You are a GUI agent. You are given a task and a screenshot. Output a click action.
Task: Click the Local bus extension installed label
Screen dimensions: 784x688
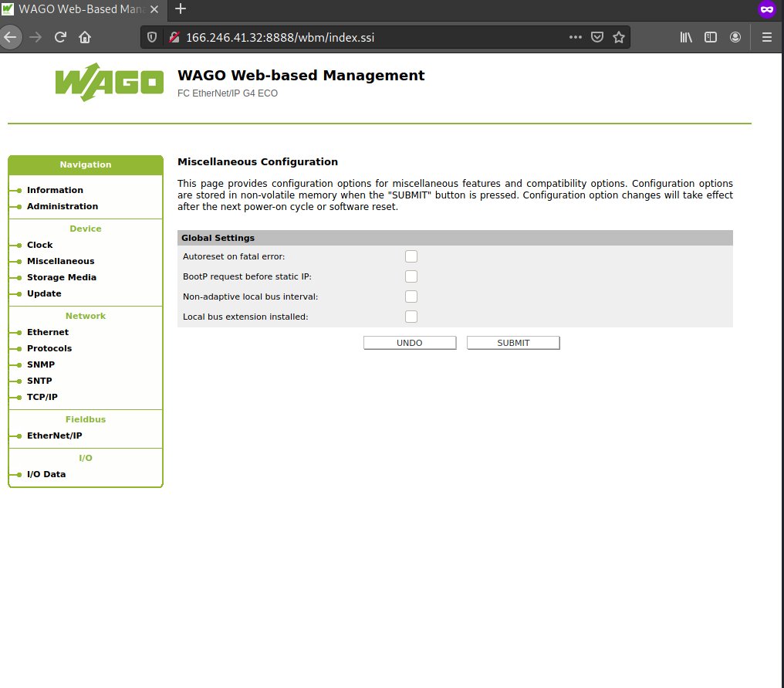click(x=245, y=317)
